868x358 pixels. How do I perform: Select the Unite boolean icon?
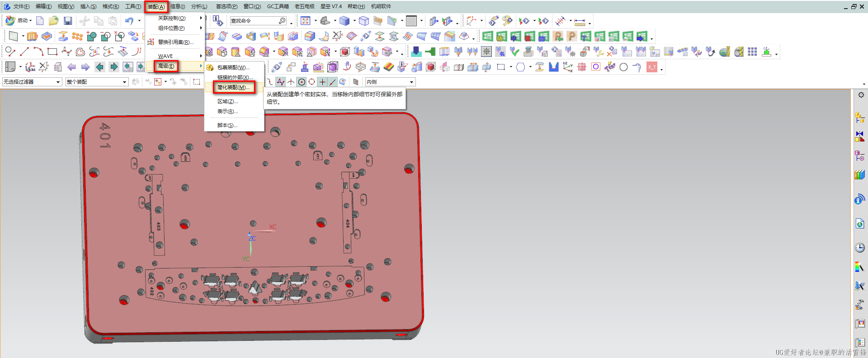coord(91,36)
